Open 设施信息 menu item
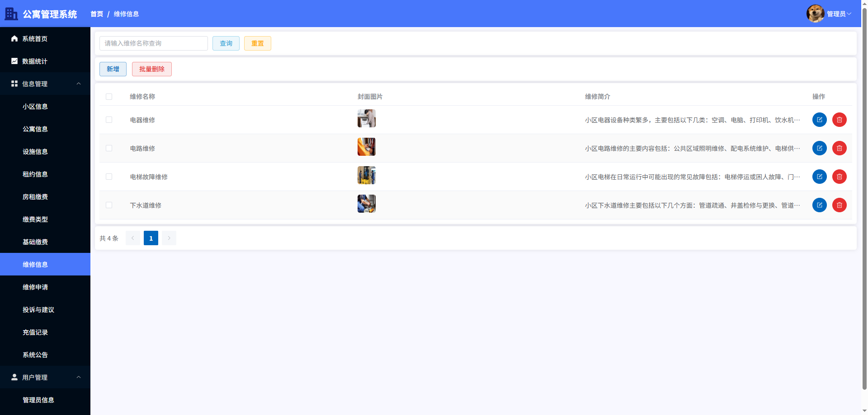 tap(45, 151)
